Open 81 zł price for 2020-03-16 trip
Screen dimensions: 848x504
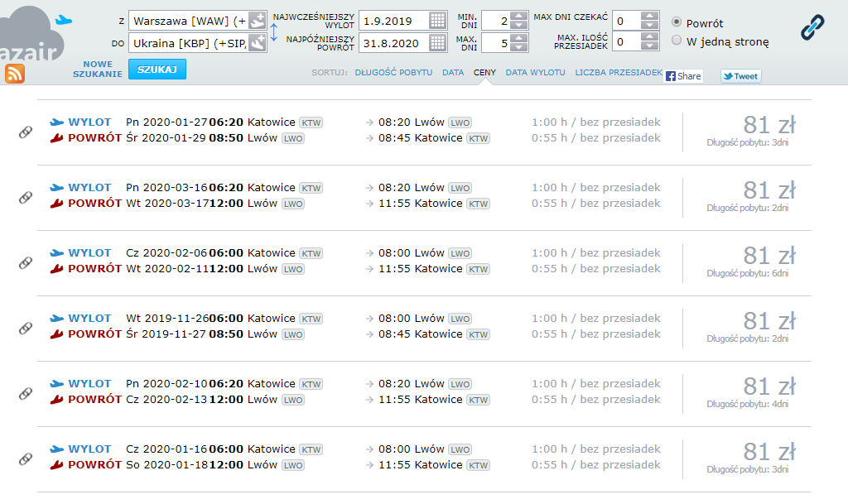(769, 190)
